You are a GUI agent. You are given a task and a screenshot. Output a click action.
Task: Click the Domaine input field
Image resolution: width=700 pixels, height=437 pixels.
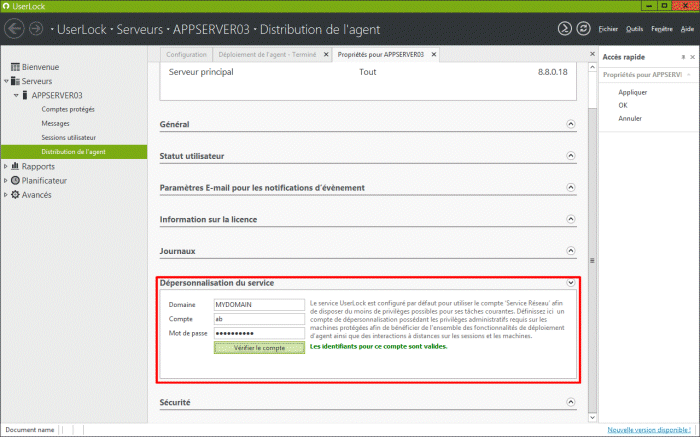[x=259, y=304]
